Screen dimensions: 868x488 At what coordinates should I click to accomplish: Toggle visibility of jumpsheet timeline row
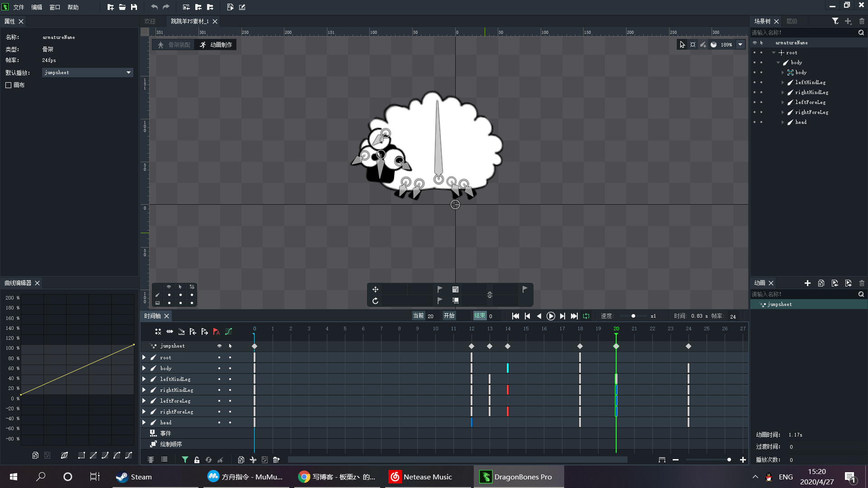[x=219, y=346]
